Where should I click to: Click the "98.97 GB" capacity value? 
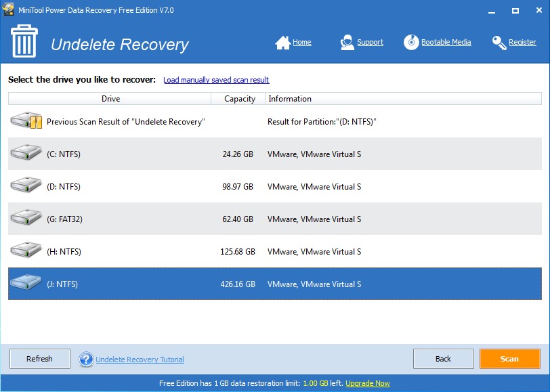pos(238,187)
